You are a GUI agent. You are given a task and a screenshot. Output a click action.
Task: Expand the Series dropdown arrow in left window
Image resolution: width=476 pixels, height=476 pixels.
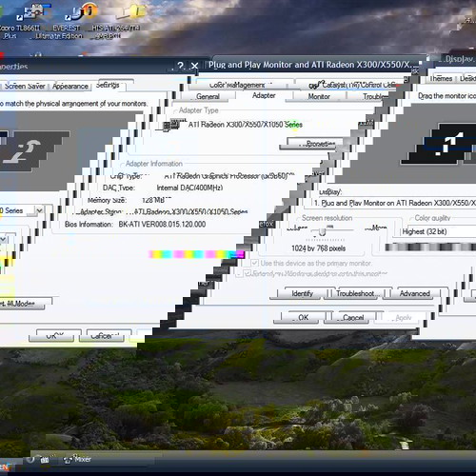point(39,210)
